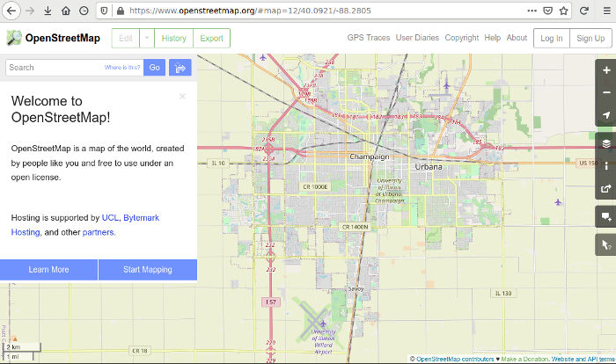Open the About page link

point(517,38)
